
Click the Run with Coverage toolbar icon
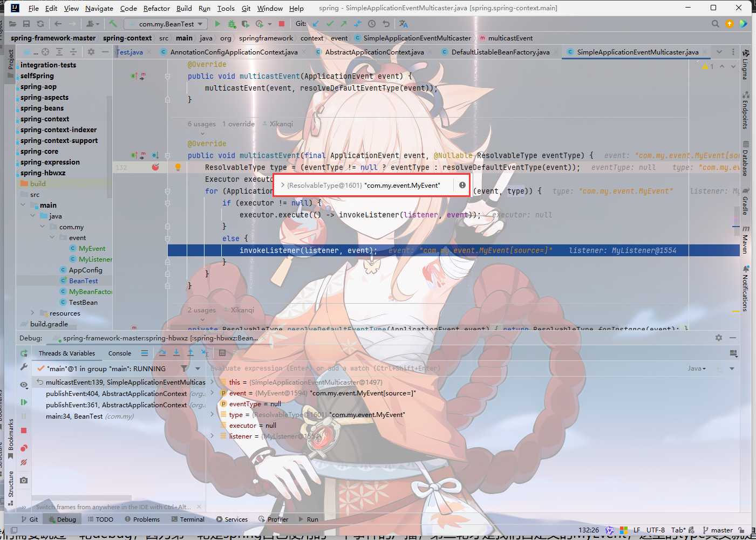[246, 24]
